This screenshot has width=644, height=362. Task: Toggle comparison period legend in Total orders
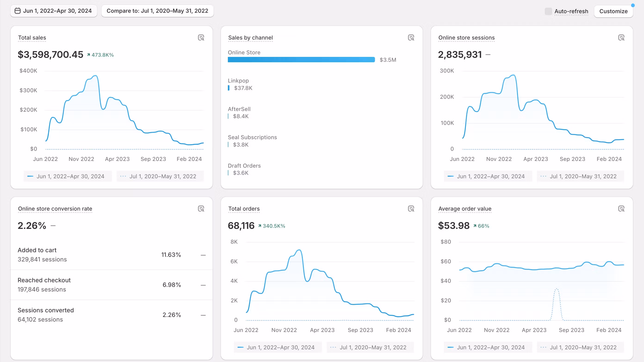coord(370,347)
